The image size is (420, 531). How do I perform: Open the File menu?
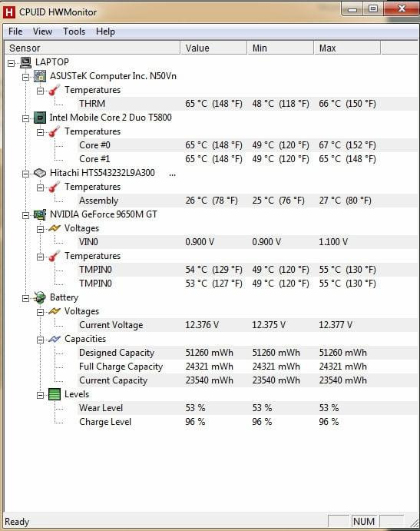click(x=15, y=32)
